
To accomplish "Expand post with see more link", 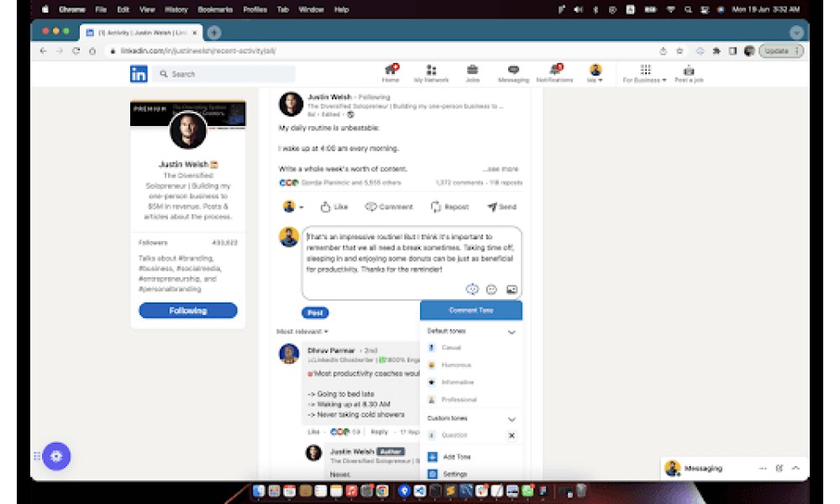I will coord(501,169).
